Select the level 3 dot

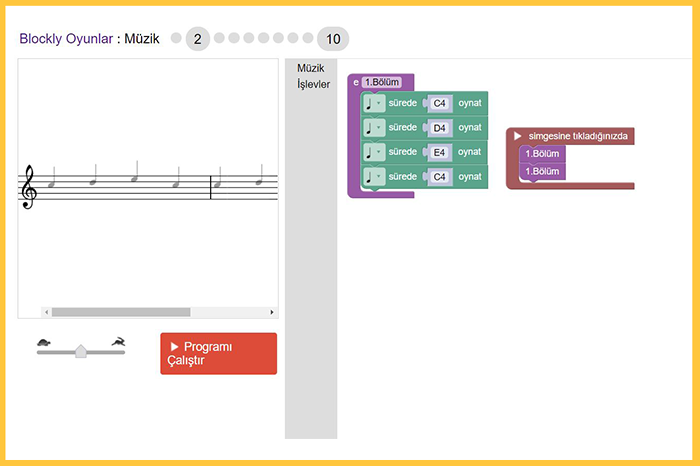(x=219, y=38)
